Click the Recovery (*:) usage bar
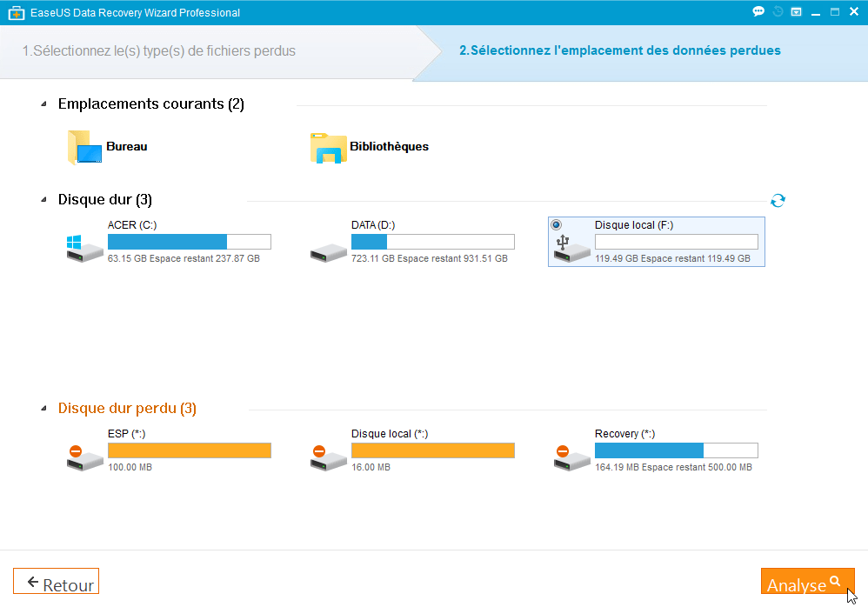Viewport: 868px width, 607px height. coord(677,450)
